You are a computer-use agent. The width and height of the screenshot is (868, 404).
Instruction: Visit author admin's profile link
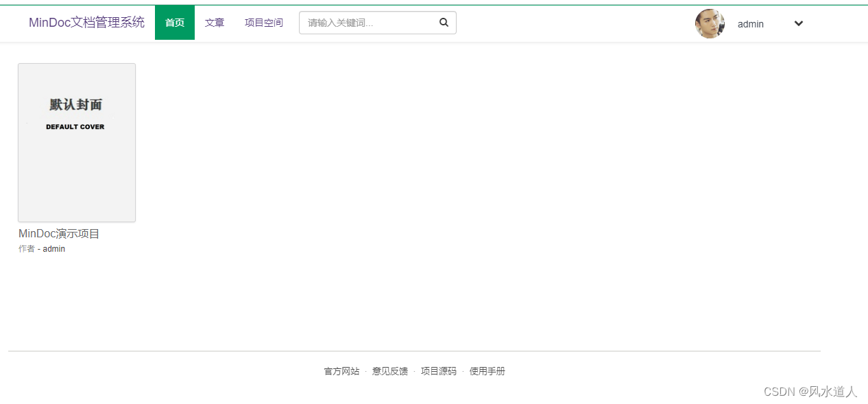pos(53,248)
